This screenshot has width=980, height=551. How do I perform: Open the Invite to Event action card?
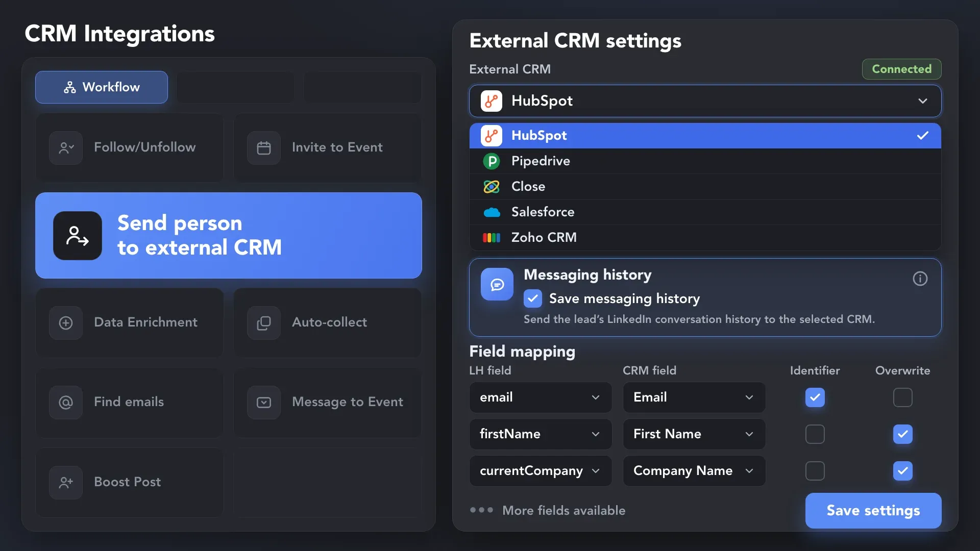(328, 148)
